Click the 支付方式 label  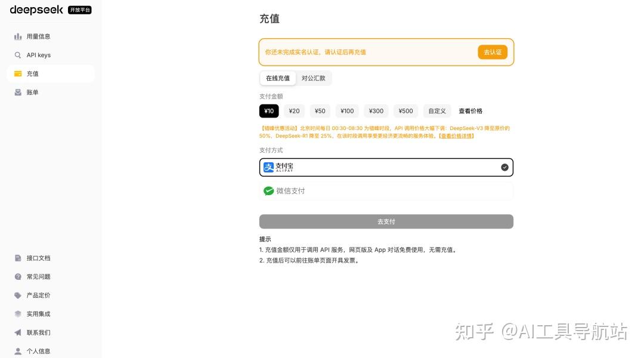pyautogui.click(x=271, y=150)
